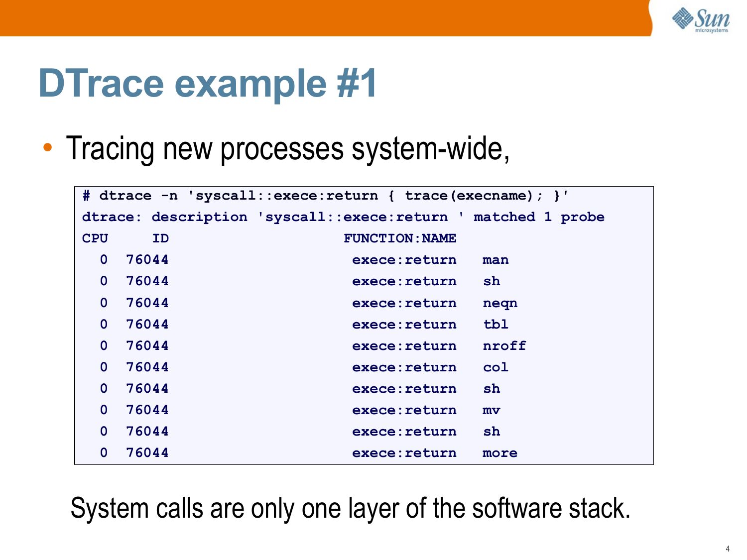The width and height of the screenshot is (747, 560).
Task: Select the ID column header
Action: point(160,238)
